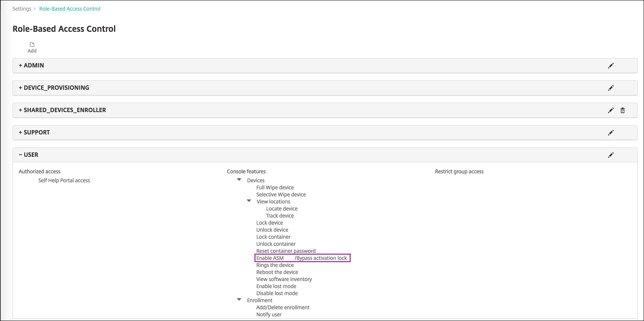644x321 pixels.
Task: Expand the ADMIN role section
Action: [x=21, y=65]
